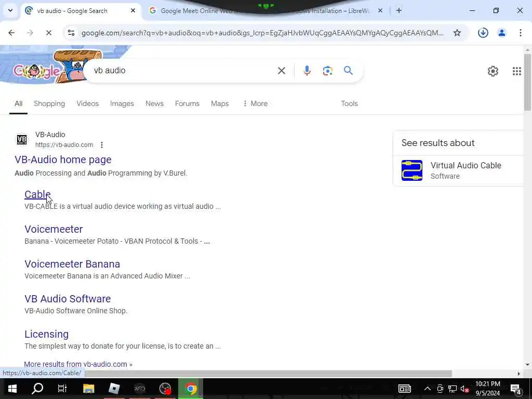Open the VB Audio Software link
The width and height of the screenshot is (532, 399).
[x=68, y=299]
